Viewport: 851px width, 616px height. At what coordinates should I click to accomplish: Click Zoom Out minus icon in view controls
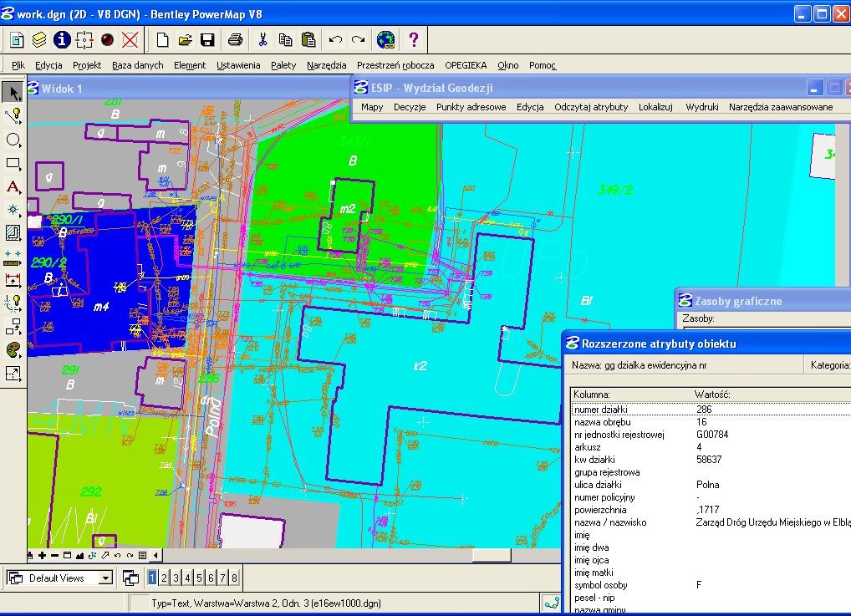[55, 555]
